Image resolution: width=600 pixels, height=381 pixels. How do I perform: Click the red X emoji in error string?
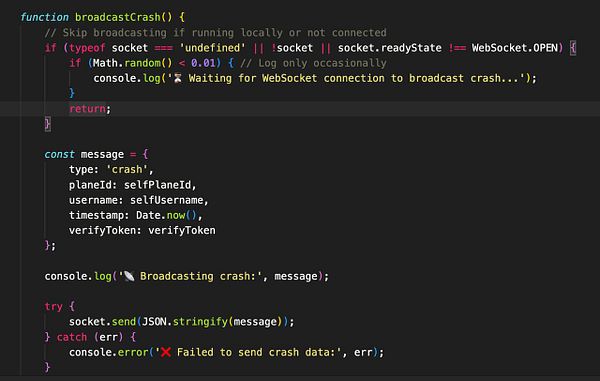(x=166, y=352)
